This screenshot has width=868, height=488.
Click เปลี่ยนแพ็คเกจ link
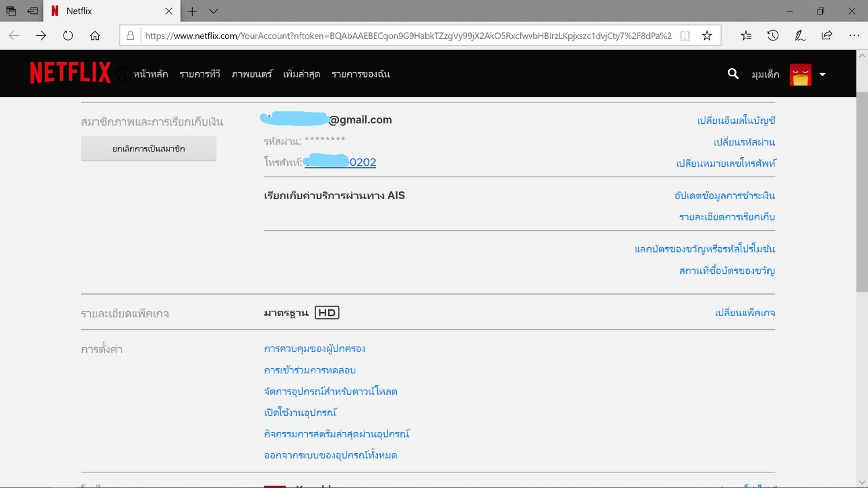(745, 313)
